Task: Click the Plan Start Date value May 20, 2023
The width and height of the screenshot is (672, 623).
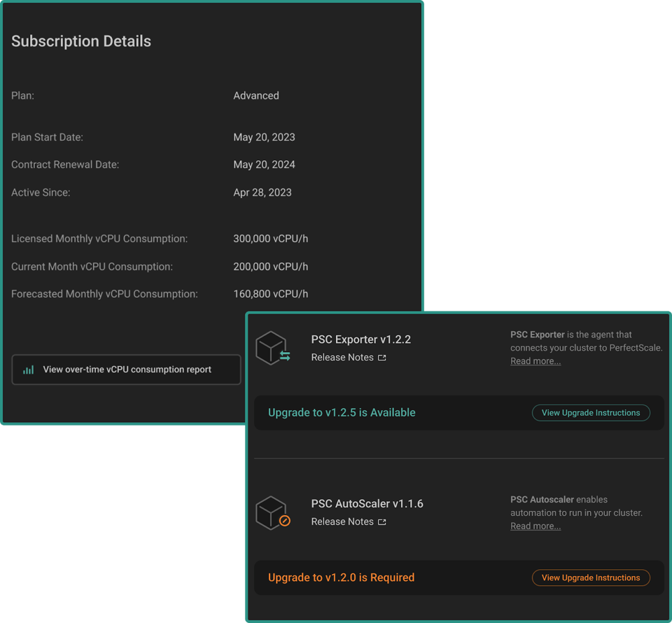Action: (x=264, y=137)
